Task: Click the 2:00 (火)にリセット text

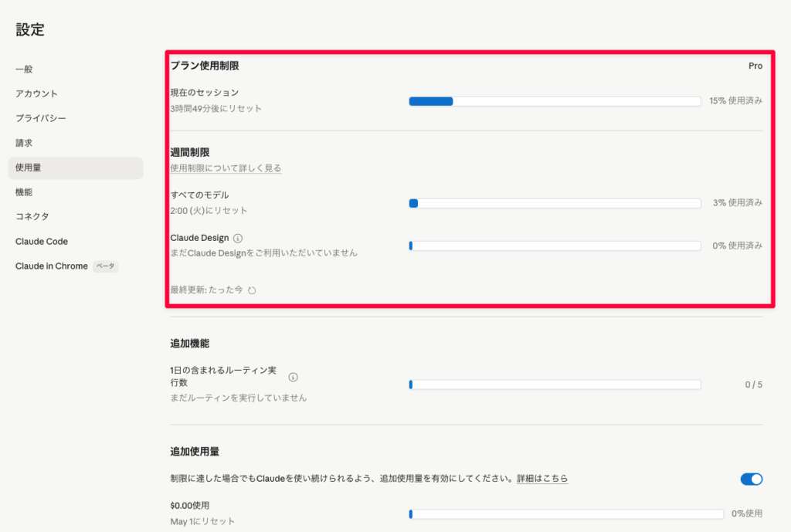Action: point(209,210)
